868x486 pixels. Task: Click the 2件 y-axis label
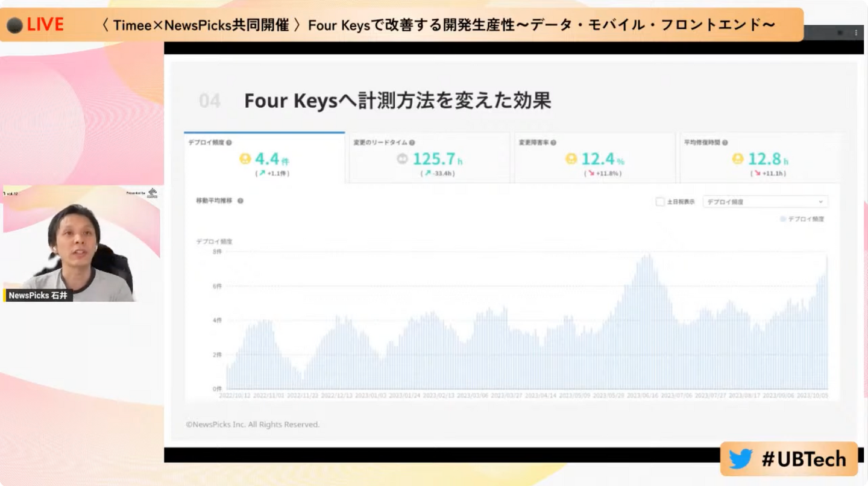[x=217, y=355]
